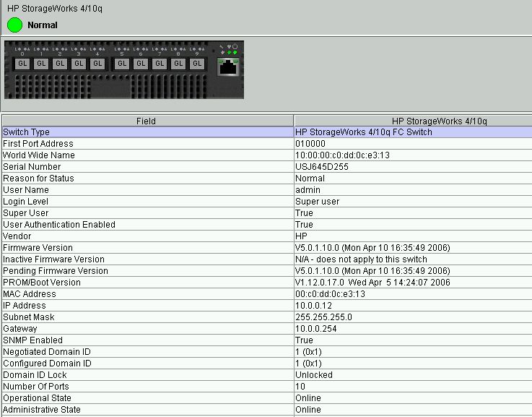Click GL port 7 on the switch
This screenshot has width=532, height=417.
(x=160, y=64)
